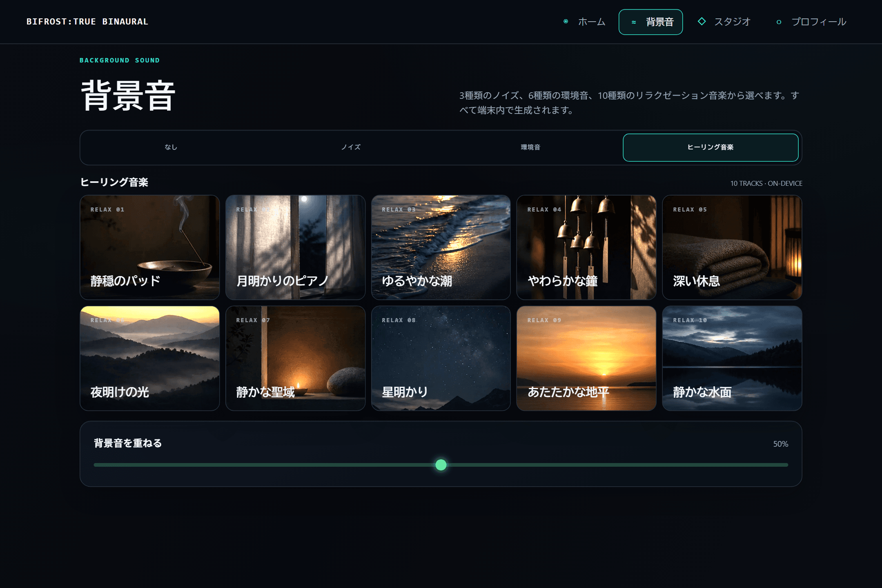This screenshot has width=882, height=588.
Task: Click the BACKGROUND SOUND heading label
Action: tap(120, 60)
